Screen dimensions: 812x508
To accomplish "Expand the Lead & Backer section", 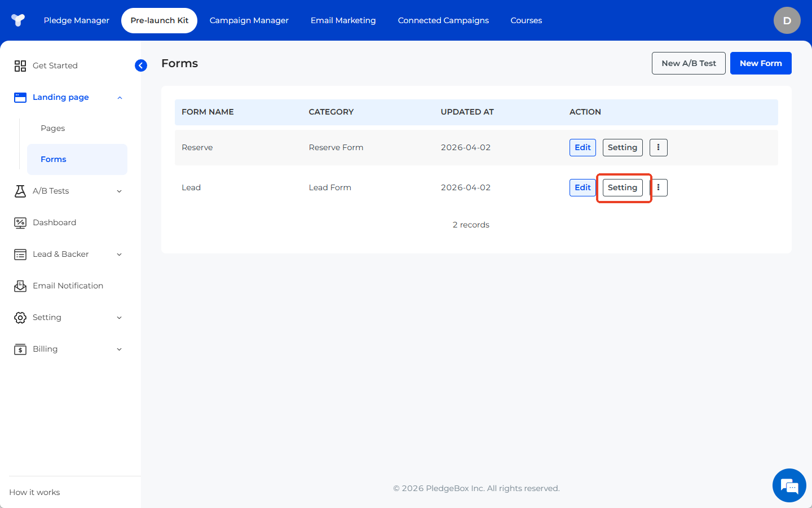I will click(68, 254).
